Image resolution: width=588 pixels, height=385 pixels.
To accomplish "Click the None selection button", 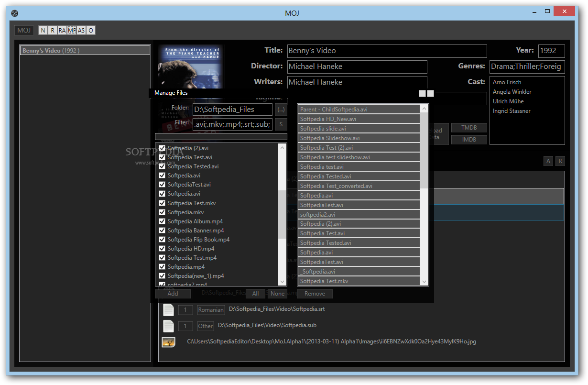I will point(277,294).
